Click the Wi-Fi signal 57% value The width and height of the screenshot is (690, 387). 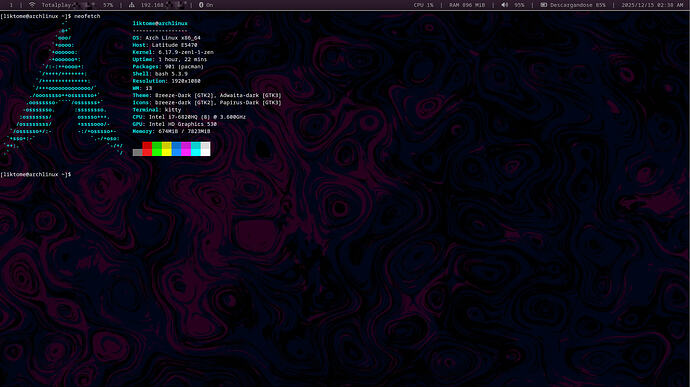(108, 5)
